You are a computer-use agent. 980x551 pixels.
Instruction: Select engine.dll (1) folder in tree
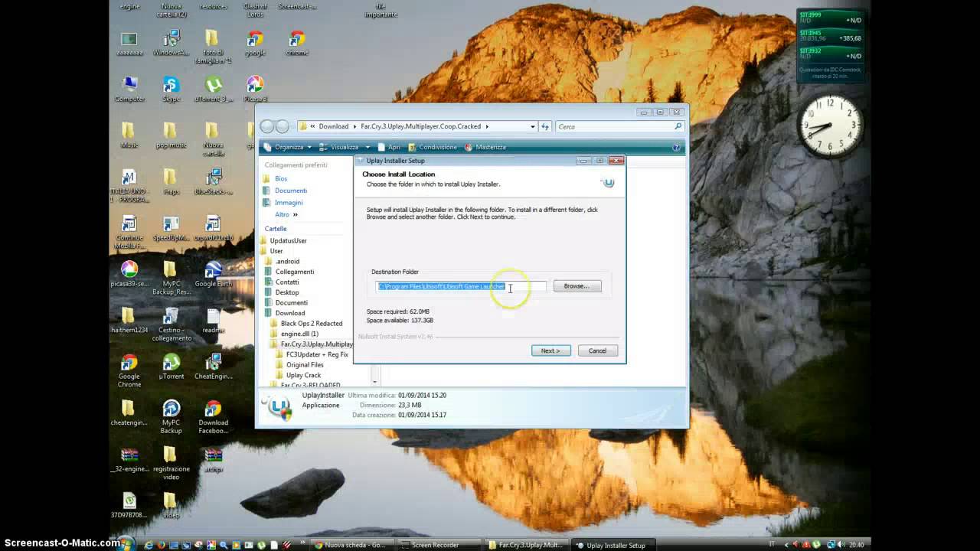[x=299, y=334]
